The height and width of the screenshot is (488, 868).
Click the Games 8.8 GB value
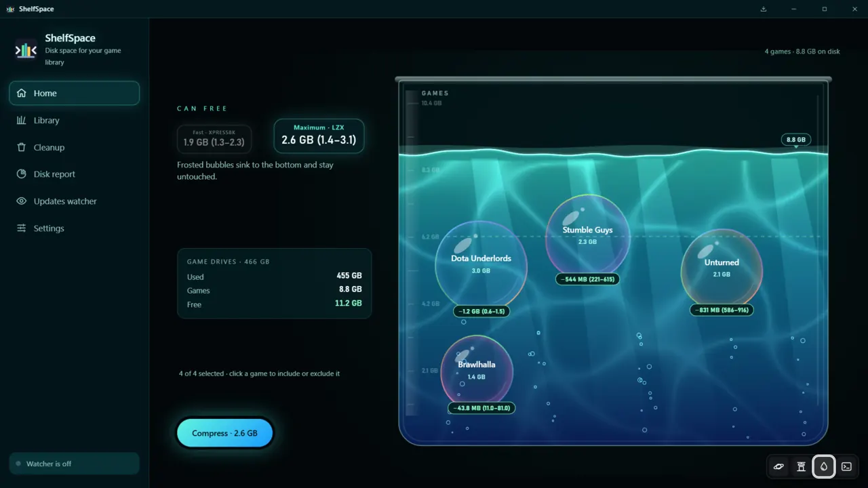coord(349,289)
